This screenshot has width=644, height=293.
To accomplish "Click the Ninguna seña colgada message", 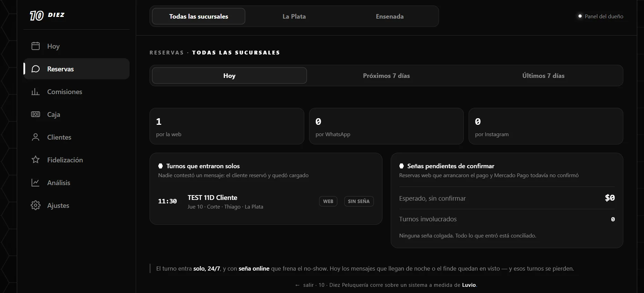I will coord(468,236).
